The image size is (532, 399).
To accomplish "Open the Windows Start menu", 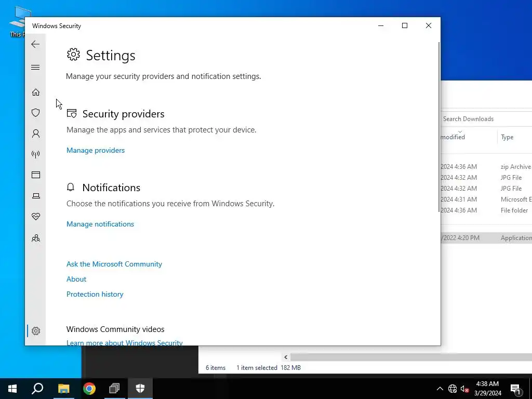I will pyautogui.click(x=12, y=389).
